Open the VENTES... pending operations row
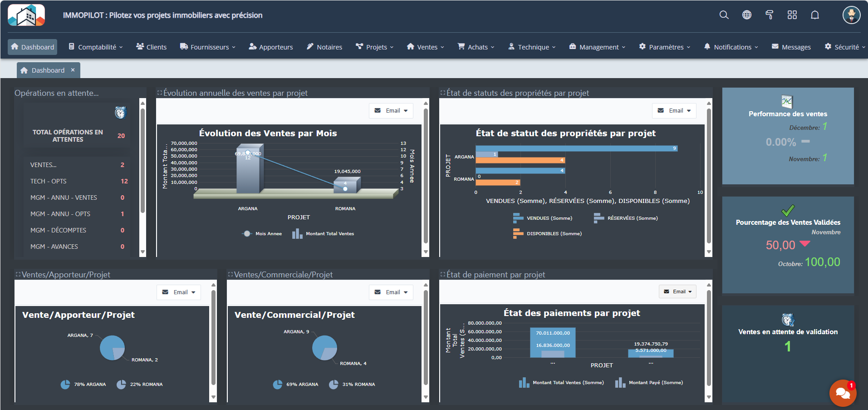Viewport: 868px width, 410px height. point(77,165)
